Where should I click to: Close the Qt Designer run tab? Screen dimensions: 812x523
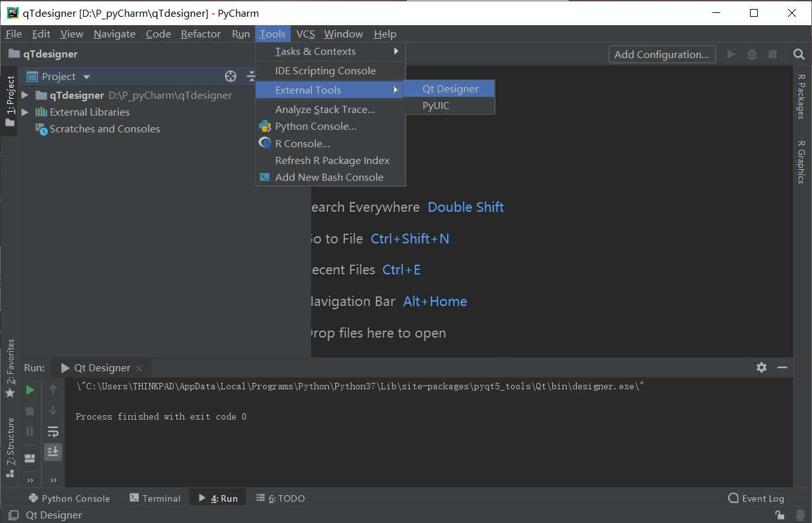click(139, 368)
